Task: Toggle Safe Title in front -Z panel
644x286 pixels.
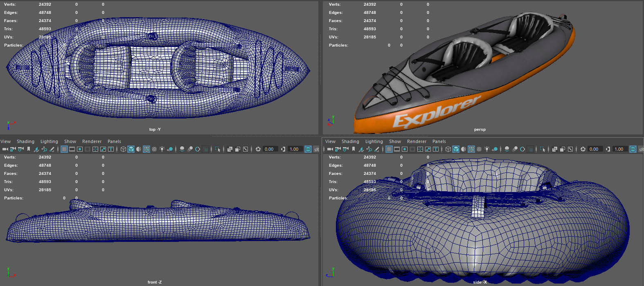Action: (111, 149)
